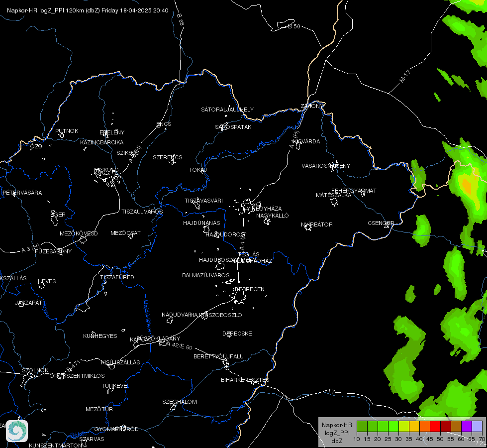Click the KUNHEGYES city label
Screen dimensions: 487x448
[x=100, y=336]
